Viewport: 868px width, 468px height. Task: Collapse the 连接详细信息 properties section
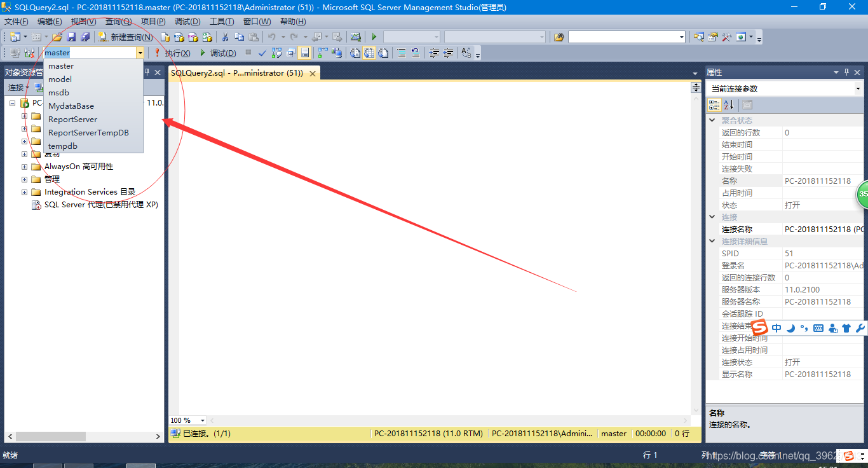[x=712, y=241]
